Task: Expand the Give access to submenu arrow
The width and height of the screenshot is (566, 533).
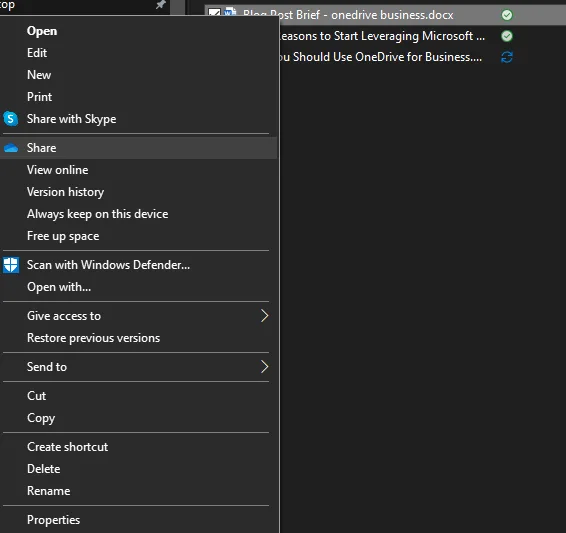Action: (265, 316)
